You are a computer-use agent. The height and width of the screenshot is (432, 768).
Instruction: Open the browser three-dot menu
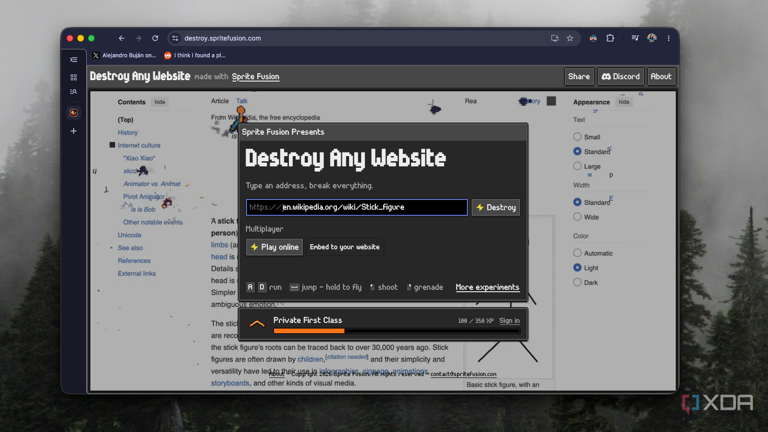pyautogui.click(x=668, y=38)
